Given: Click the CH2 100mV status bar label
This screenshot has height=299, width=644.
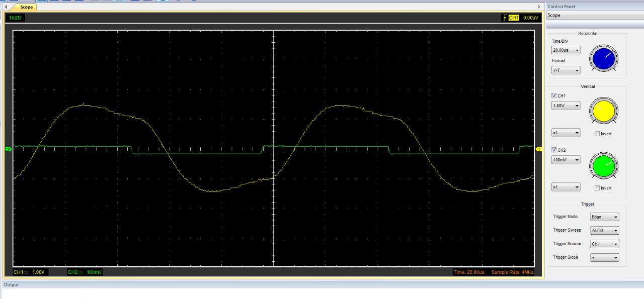Looking at the screenshot, I should coord(84,271).
